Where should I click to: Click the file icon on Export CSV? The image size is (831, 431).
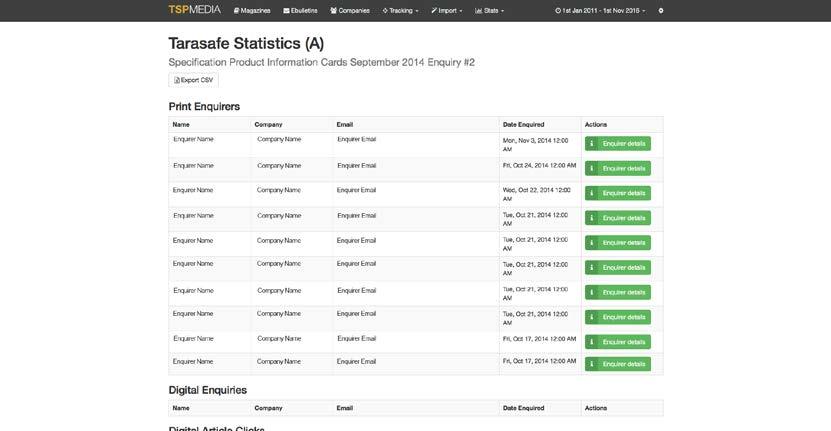coord(177,80)
